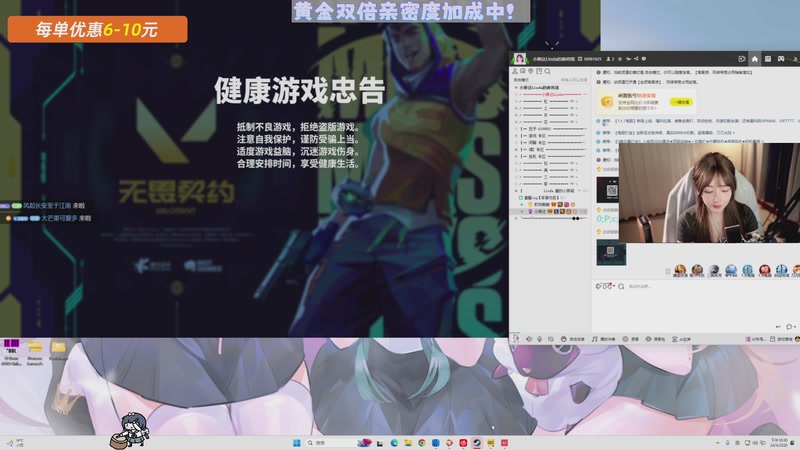Open the QR code image in chat
The height and width of the screenshot is (450, 800).
click(x=608, y=190)
